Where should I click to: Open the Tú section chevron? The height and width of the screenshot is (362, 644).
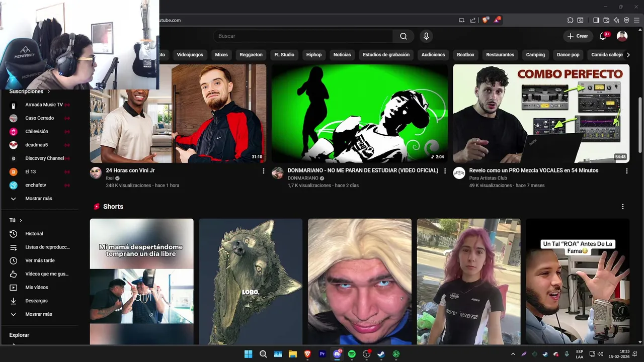pyautogui.click(x=21, y=220)
